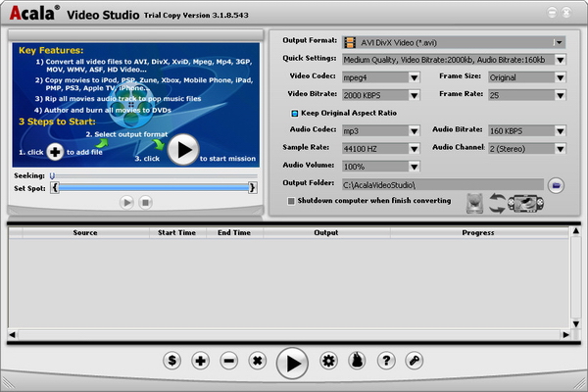This screenshot has width=588, height=392.
Task: Open Video Codec dropdown
Action: [x=414, y=77]
